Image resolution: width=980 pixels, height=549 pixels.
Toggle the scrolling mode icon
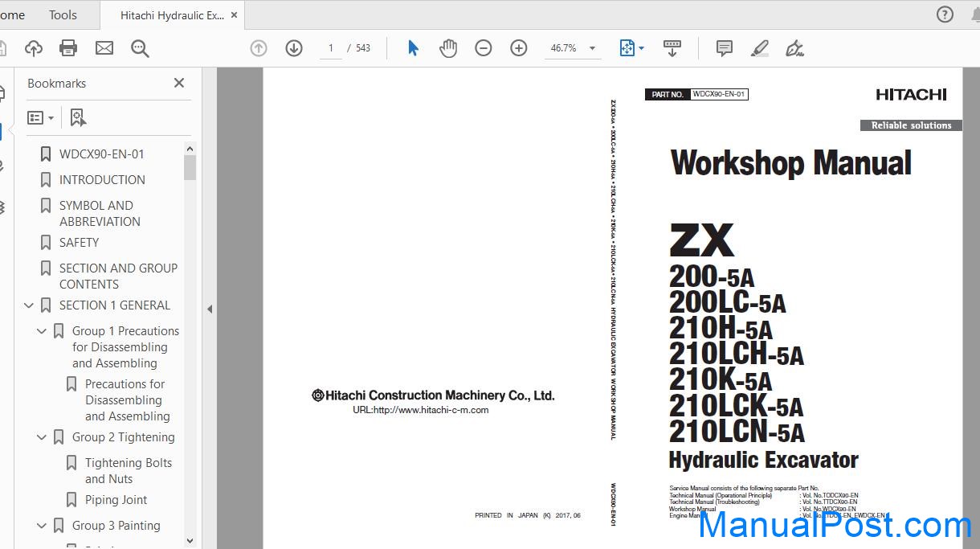(672, 48)
